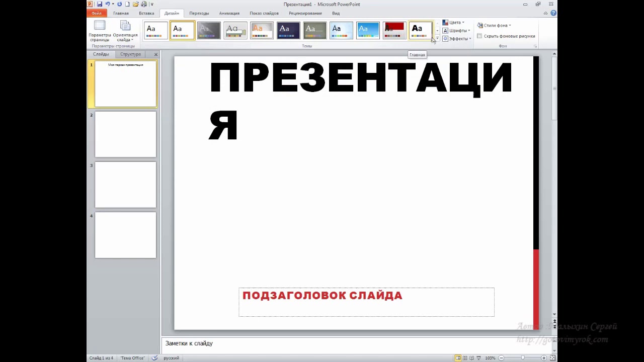Viewport: 644px width, 362px height.
Task: Apply the gray gradient theme thumbnail
Action: (x=209, y=30)
